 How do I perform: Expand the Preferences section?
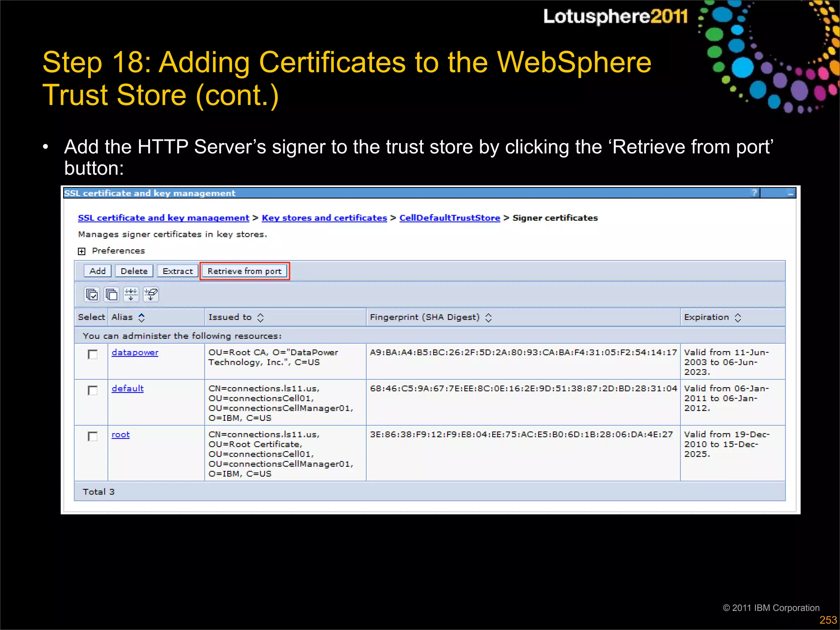[x=82, y=251]
